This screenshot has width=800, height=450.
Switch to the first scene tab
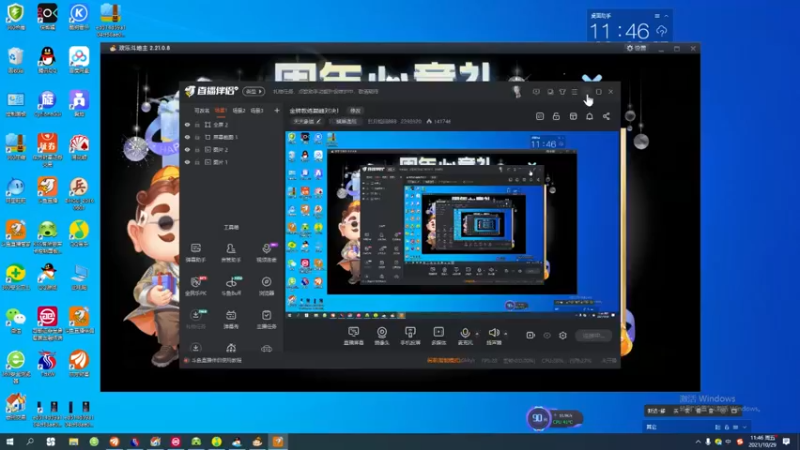[202, 111]
